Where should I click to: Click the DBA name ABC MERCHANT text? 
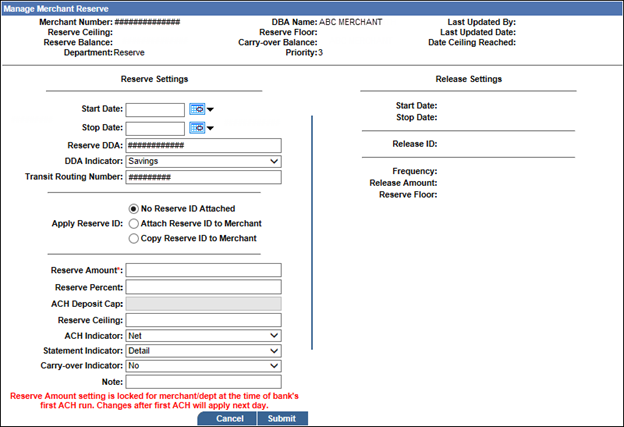(351, 22)
